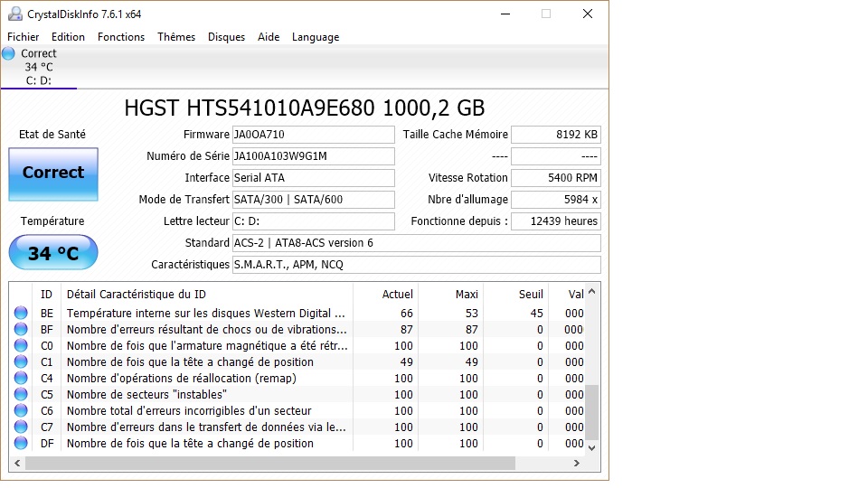Click the ID column header
The width and height of the screenshot is (868, 488).
point(46,295)
